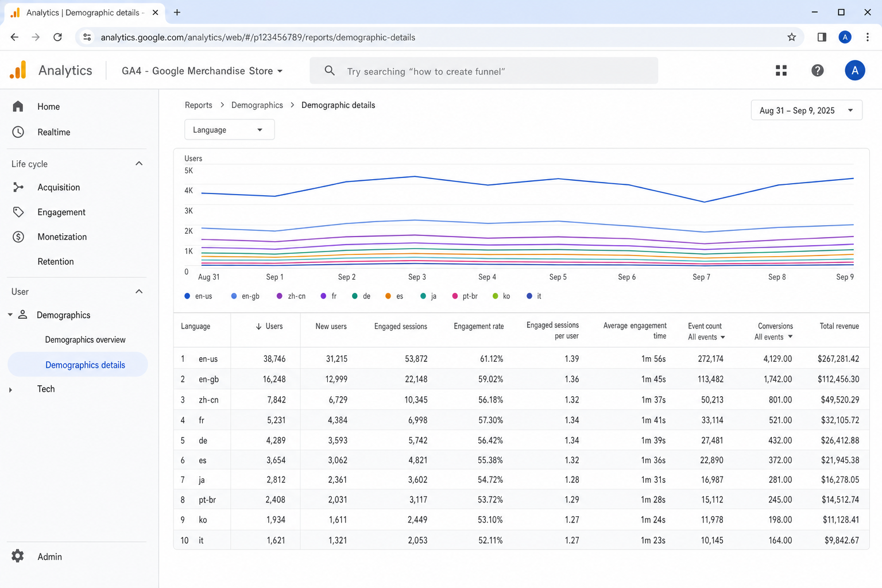Toggle the en-us legend series
The width and height of the screenshot is (882, 588).
coord(198,296)
